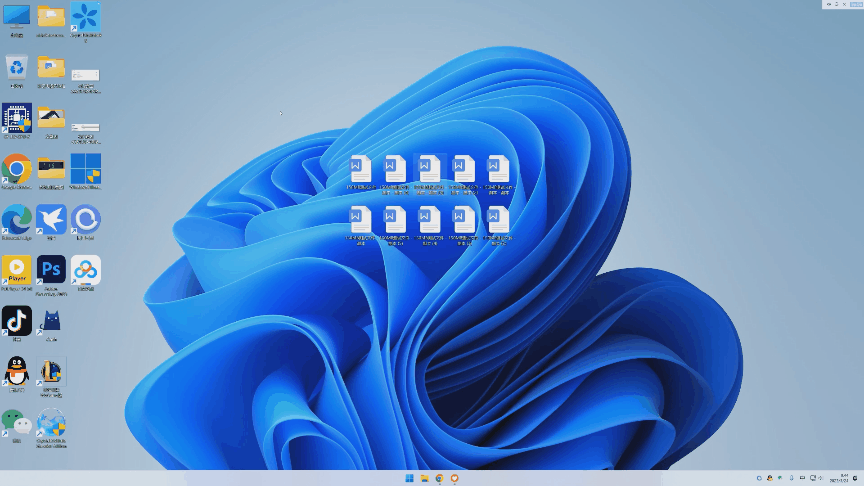Select the Microsoft Edge desktop shortcut
Screen dimensions: 864x486
coord(17,219)
